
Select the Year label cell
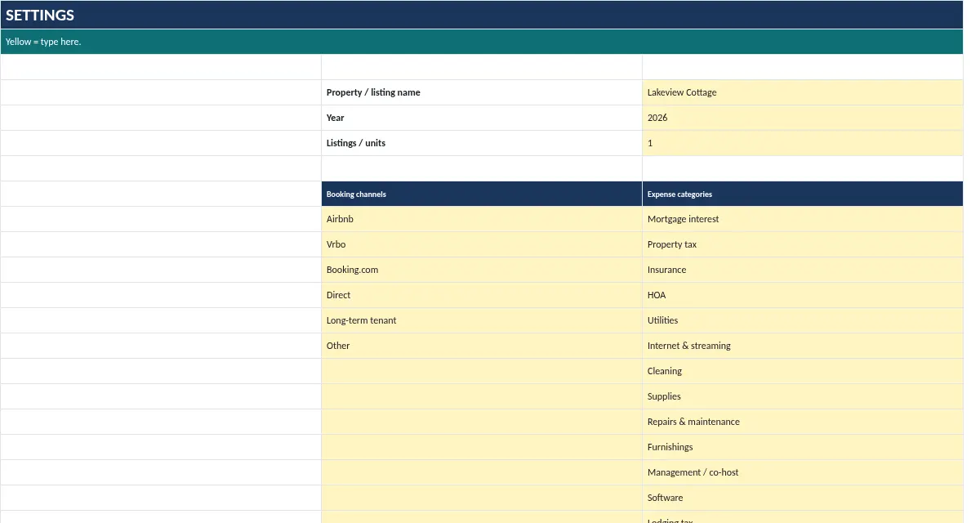[482, 118]
